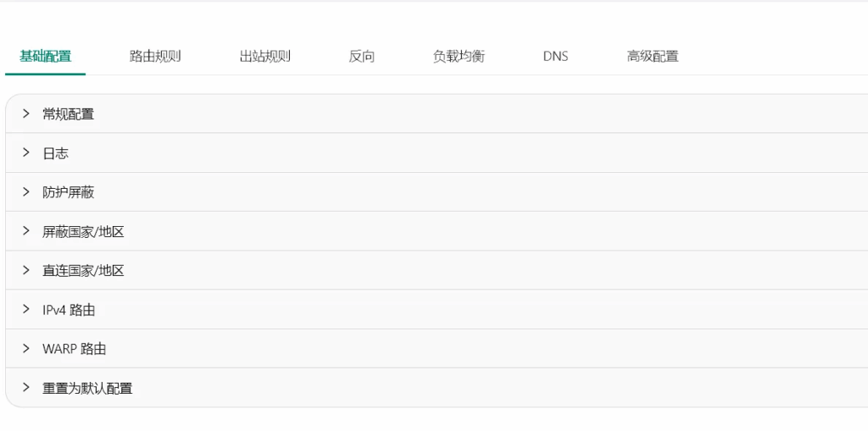The height and width of the screenshot is (431, 868).
Task: Select the 反向 tab
Action: click(x=362, y=57)
